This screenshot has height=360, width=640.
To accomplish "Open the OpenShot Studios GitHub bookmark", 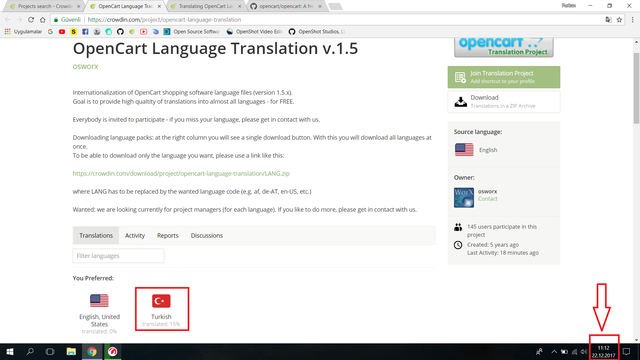I will click(x=317, y=31).
